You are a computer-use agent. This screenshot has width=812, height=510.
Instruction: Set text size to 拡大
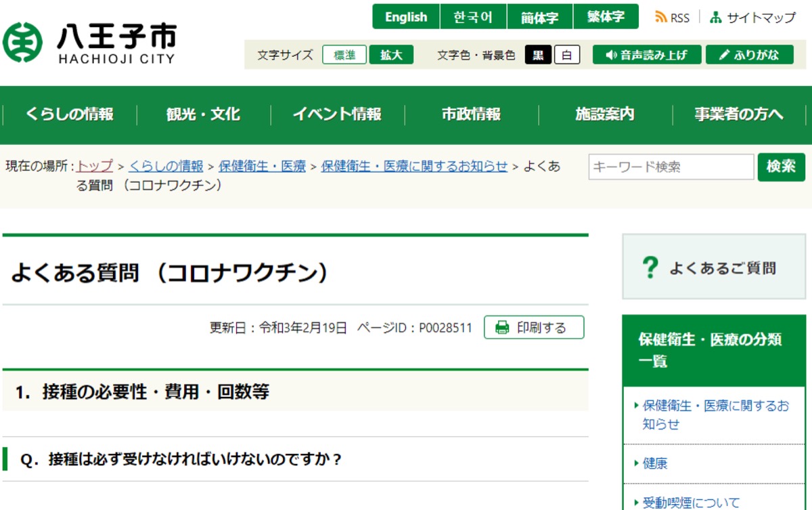click(391, 55)
